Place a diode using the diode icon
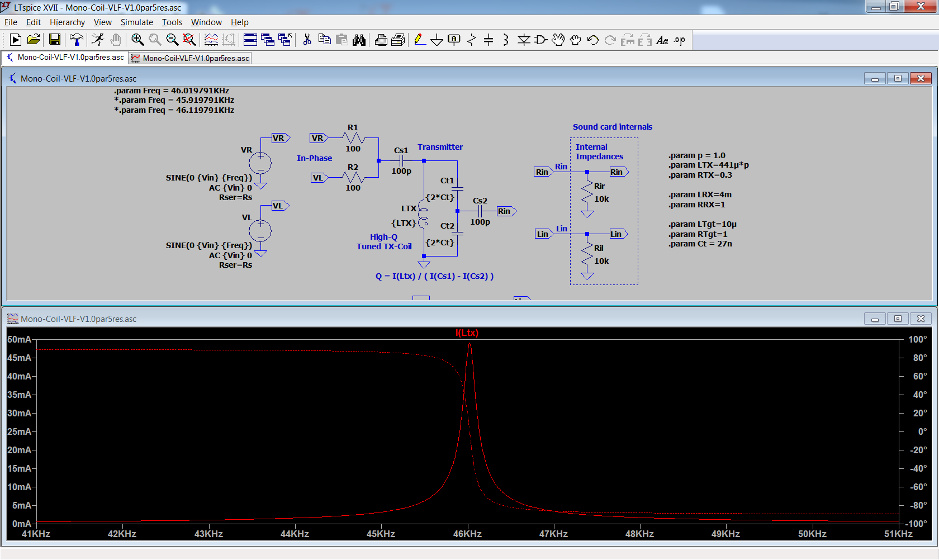Screen dimensions: 939x560 click(524, 40)
